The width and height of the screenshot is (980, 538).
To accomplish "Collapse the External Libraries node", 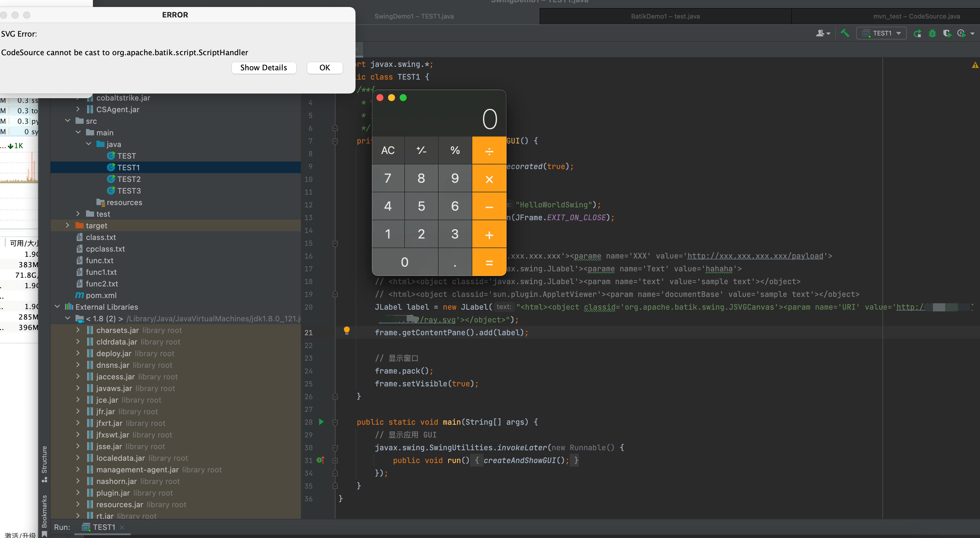I will point(57,307).
